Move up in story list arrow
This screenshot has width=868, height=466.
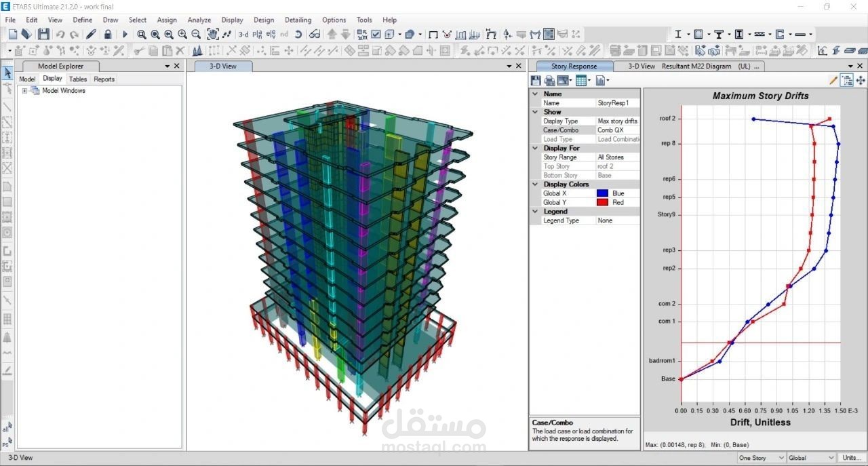332,34
